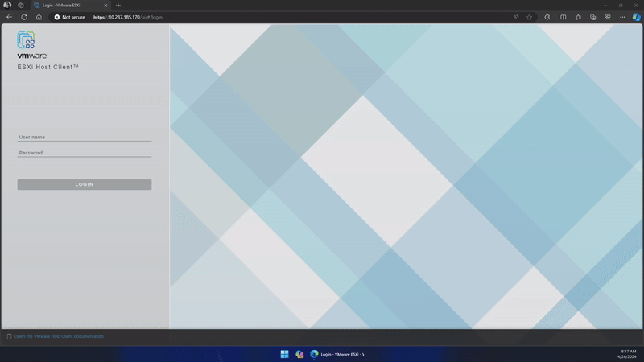The width and height of the screenshot is (644, 362).
Task: Activate the Read aloud icon
Action: [x=516, y=17]
